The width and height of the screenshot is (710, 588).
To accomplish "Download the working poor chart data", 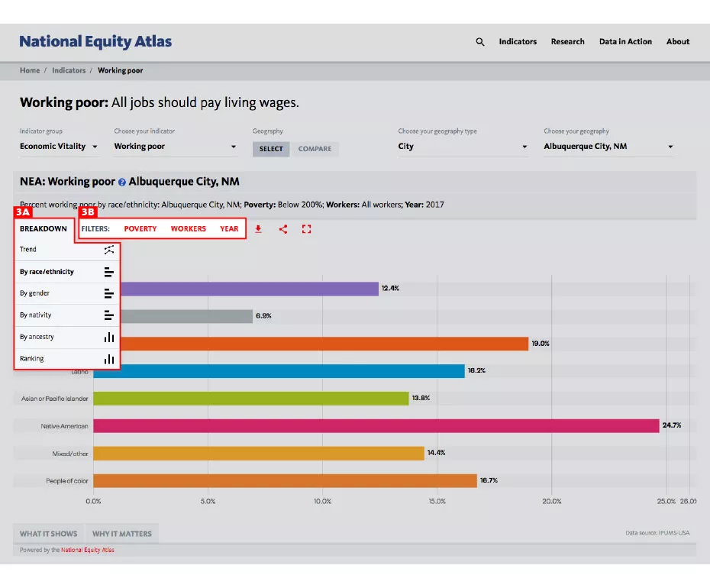I will (x=260, y=228).
